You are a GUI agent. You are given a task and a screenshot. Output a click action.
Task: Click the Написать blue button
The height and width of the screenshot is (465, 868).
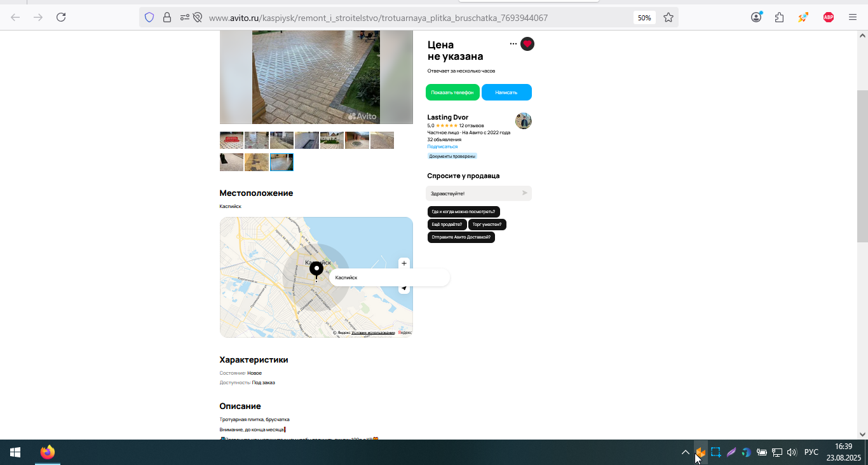pyautogui.click(x=506, y=92)
